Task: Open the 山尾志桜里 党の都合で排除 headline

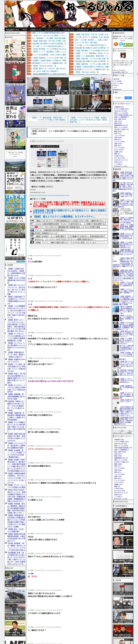Action: pos(70,211)
